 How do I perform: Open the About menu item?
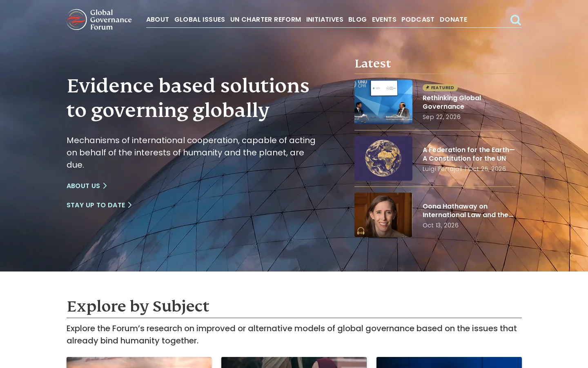[x=158, y=19]
